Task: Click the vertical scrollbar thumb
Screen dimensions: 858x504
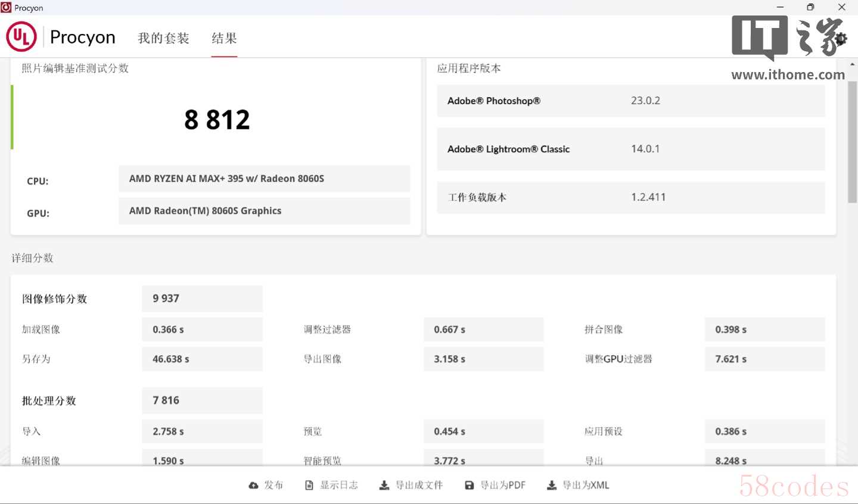Action: tap(853, 142)
